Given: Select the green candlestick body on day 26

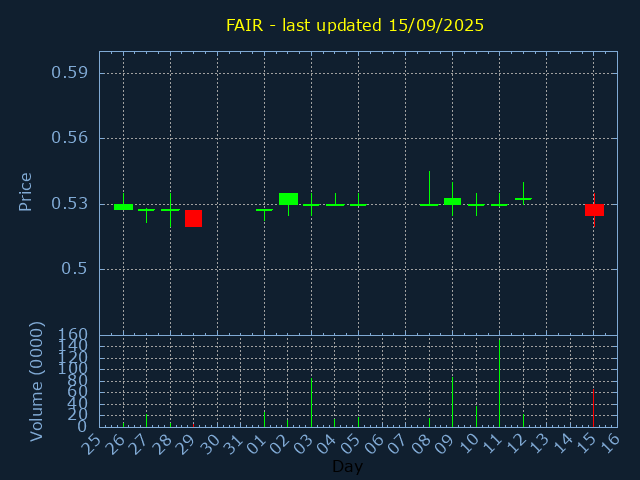Looking at the screenshot, I should tap(123, 207).
